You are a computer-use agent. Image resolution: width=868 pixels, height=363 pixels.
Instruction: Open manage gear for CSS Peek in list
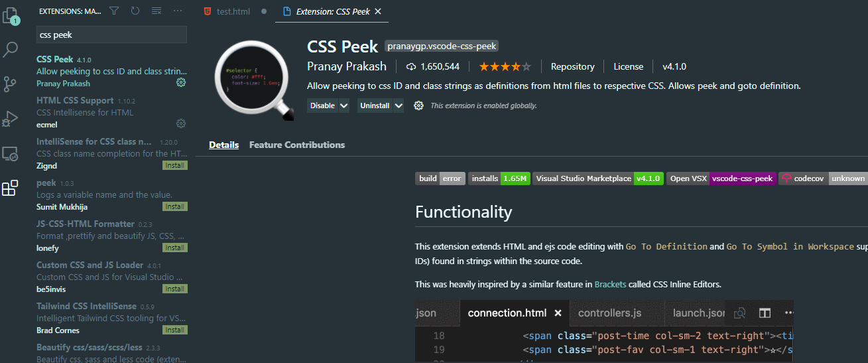(180, 82)
